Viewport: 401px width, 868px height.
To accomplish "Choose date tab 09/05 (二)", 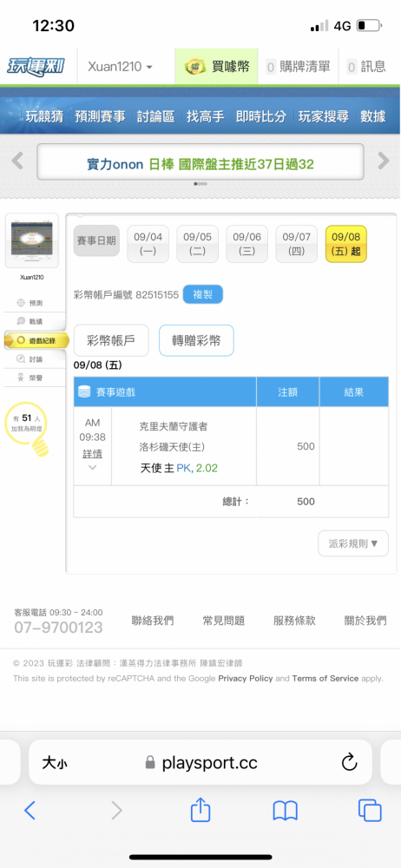I will [197, 244].
